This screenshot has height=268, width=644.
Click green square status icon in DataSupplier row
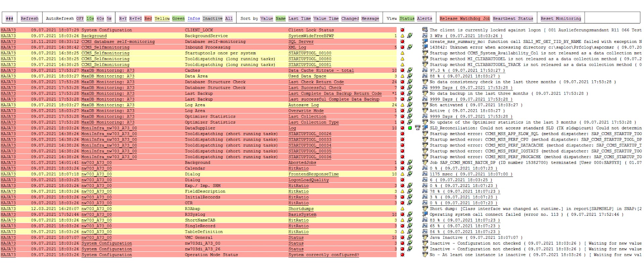coord(410,128)
